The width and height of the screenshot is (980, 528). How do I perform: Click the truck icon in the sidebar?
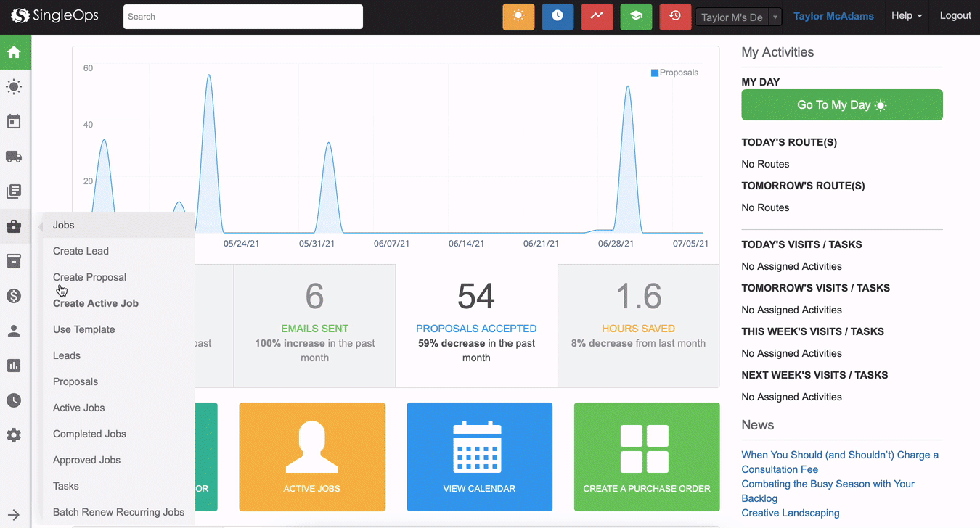tap(14, 157)
